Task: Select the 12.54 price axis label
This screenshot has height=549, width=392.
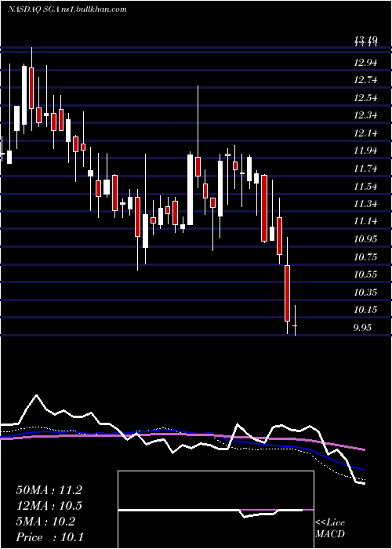Action: click(x=365, y=98)
